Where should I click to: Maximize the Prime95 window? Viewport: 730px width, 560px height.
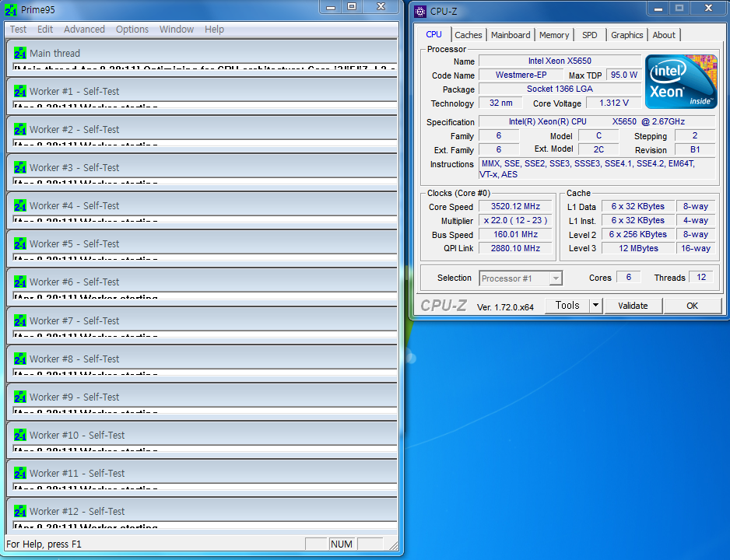point(353,6)
